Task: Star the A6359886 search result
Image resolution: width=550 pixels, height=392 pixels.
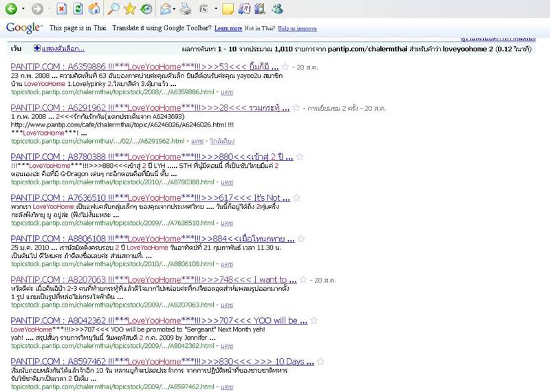Action: point(285,67)
